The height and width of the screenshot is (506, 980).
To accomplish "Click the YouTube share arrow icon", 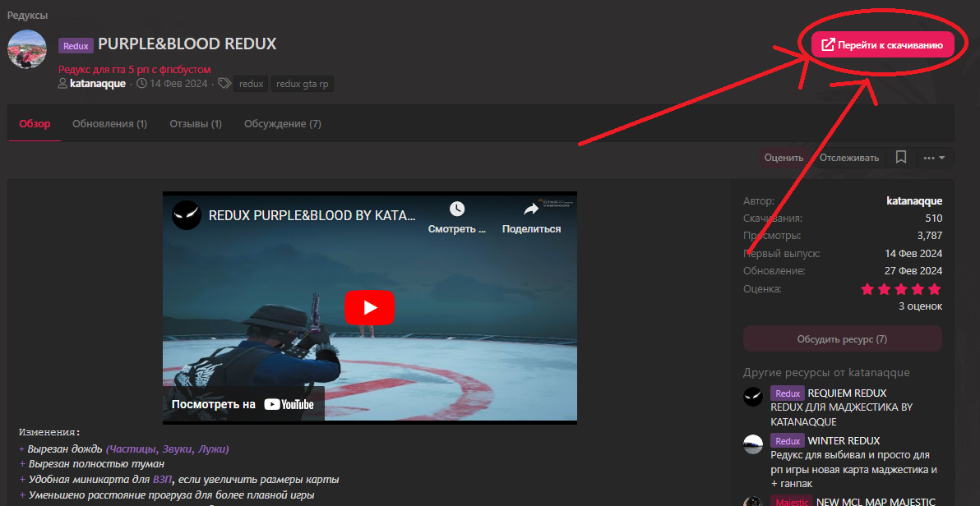I will [531, 209].
